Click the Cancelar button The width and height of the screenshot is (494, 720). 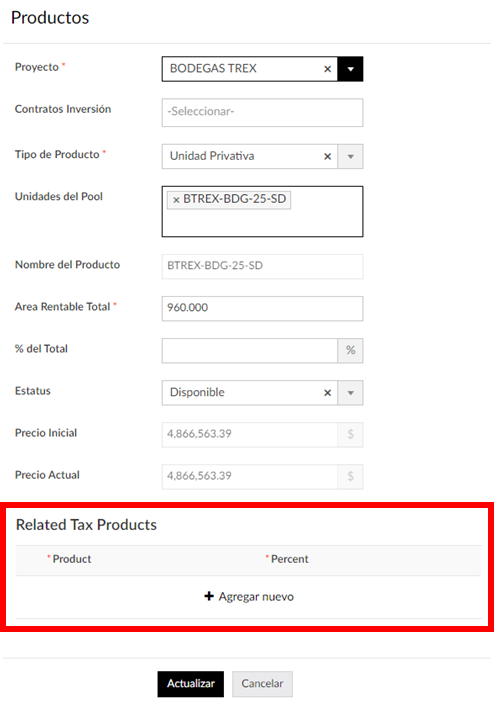(x=262, y=684)
